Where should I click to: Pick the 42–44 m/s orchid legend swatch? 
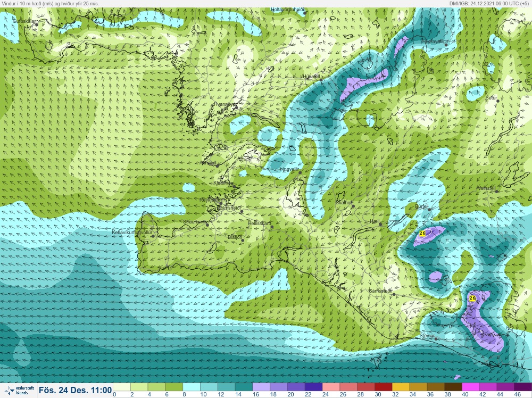coord(488,387)
